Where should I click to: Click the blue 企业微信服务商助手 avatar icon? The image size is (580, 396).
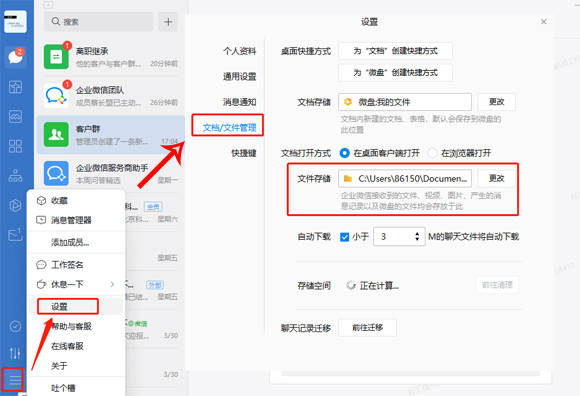click(x=56, y=173)
